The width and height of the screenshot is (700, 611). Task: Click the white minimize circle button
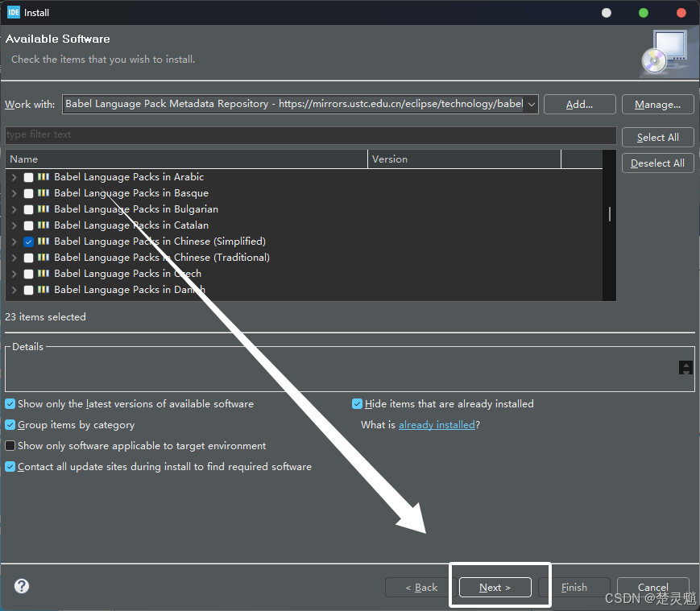pos(607,13)
